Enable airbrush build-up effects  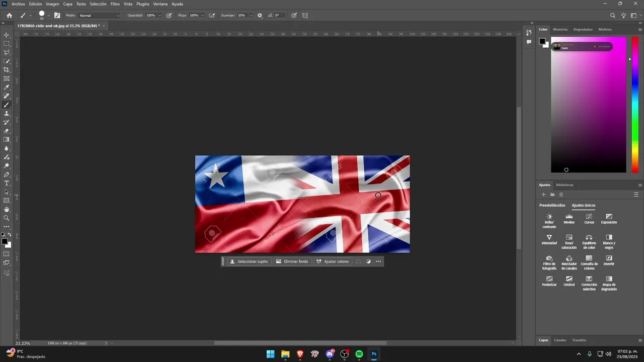click(x=212, y=16)
